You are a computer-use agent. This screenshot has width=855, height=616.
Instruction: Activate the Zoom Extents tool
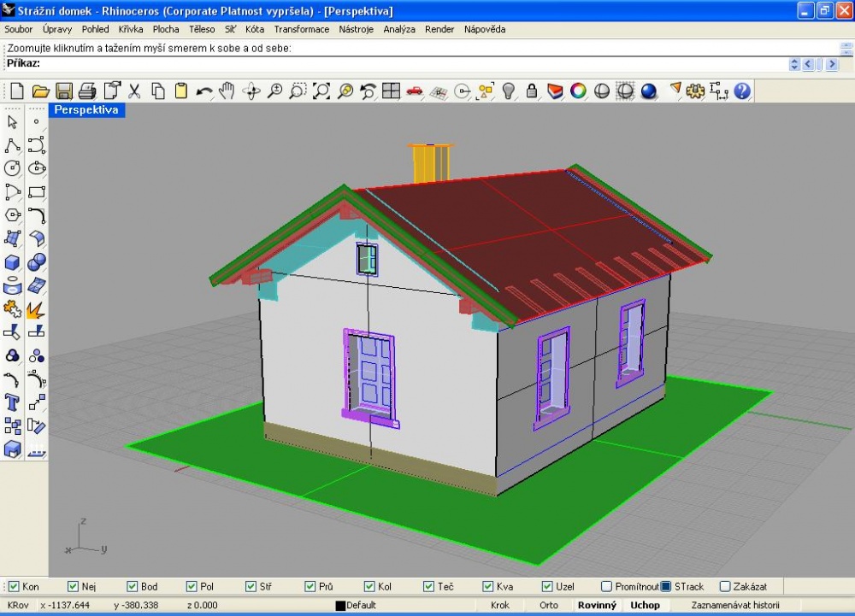pos(321,91)
